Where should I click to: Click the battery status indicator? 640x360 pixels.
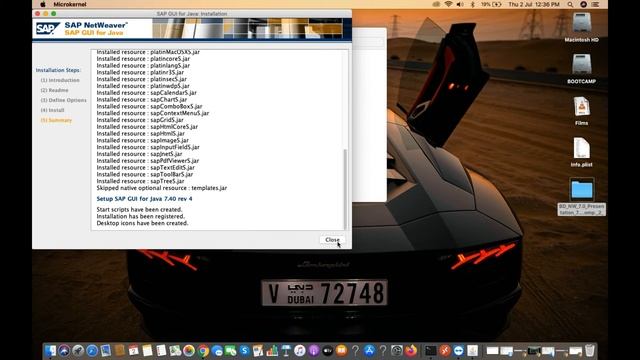491,4
